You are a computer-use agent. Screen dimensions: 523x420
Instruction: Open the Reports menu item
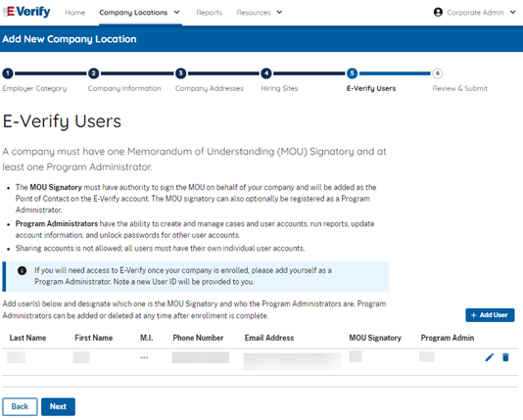click(210, 13)
